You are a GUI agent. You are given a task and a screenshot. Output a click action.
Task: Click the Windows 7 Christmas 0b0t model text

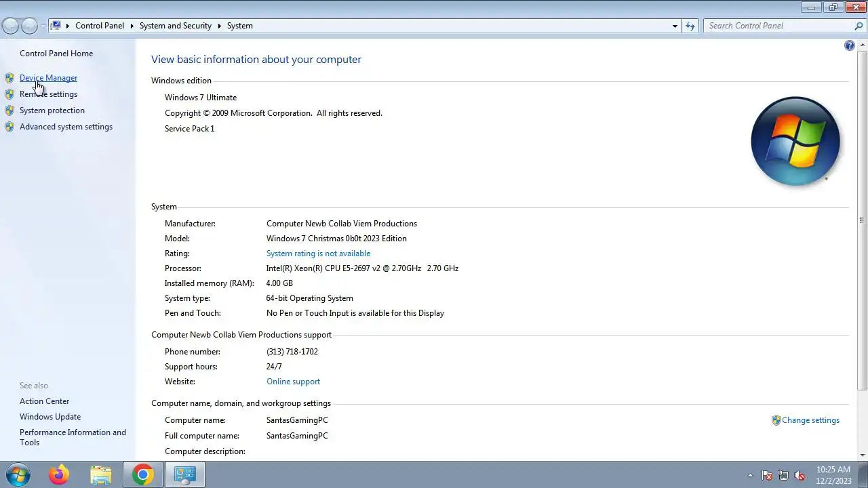(336, 239)
